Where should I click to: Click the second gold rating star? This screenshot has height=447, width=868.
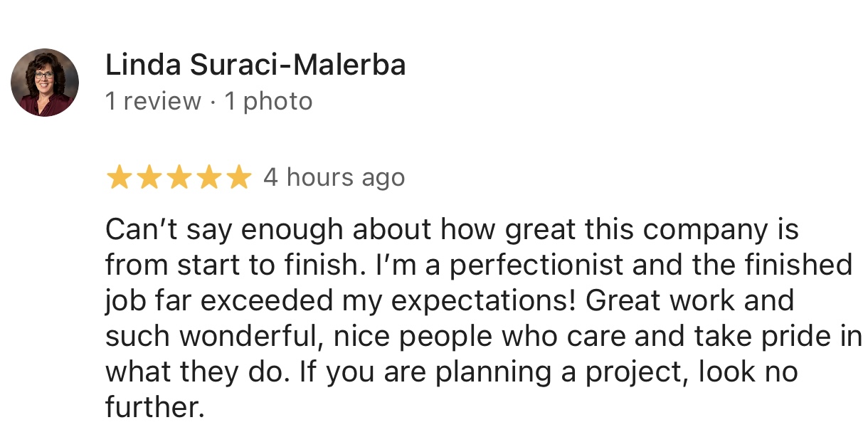(x=149, y=178)
